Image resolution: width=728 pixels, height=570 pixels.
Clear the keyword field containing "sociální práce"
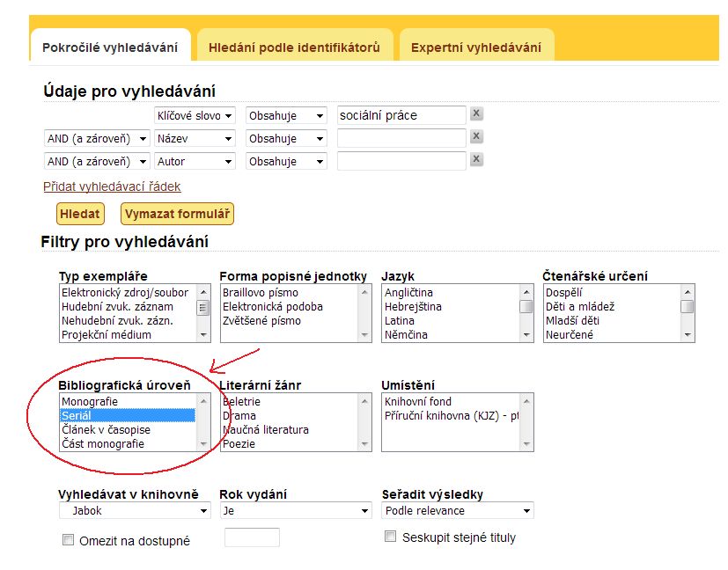tap(475, 114)
